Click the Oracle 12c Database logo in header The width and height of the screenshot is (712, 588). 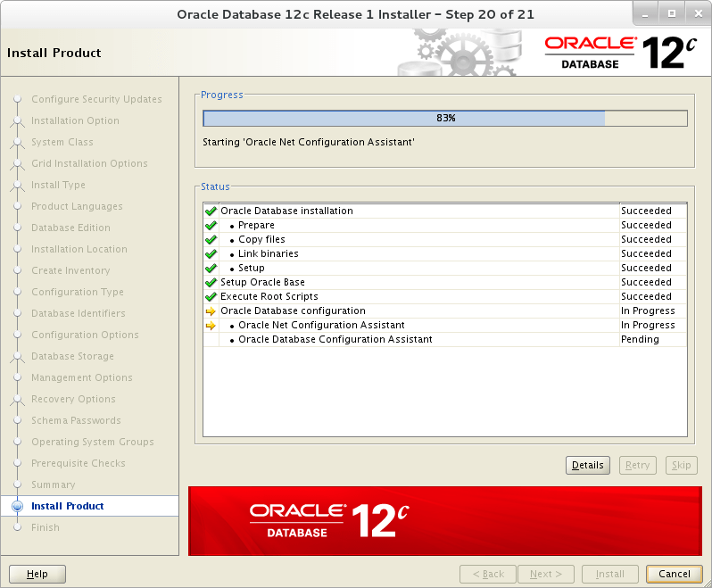pyautogui.click(x=621, y=53)
